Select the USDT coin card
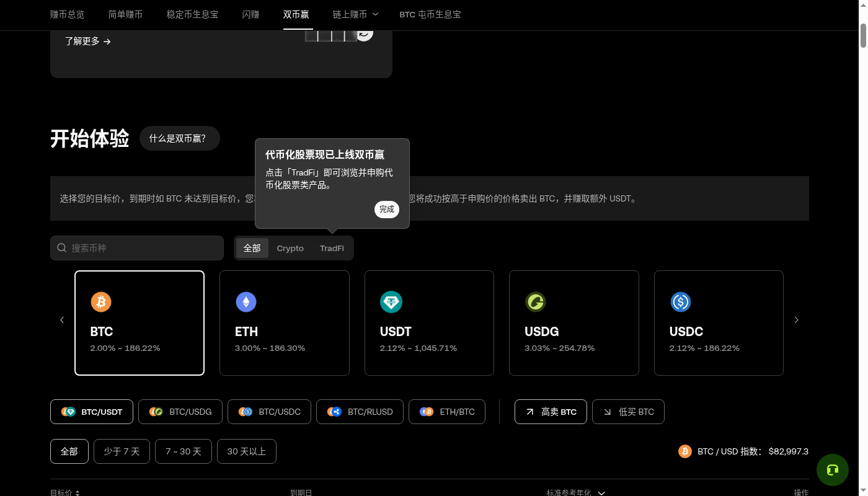The width and height of the screenshot is (868, 496). click(429, 323)
